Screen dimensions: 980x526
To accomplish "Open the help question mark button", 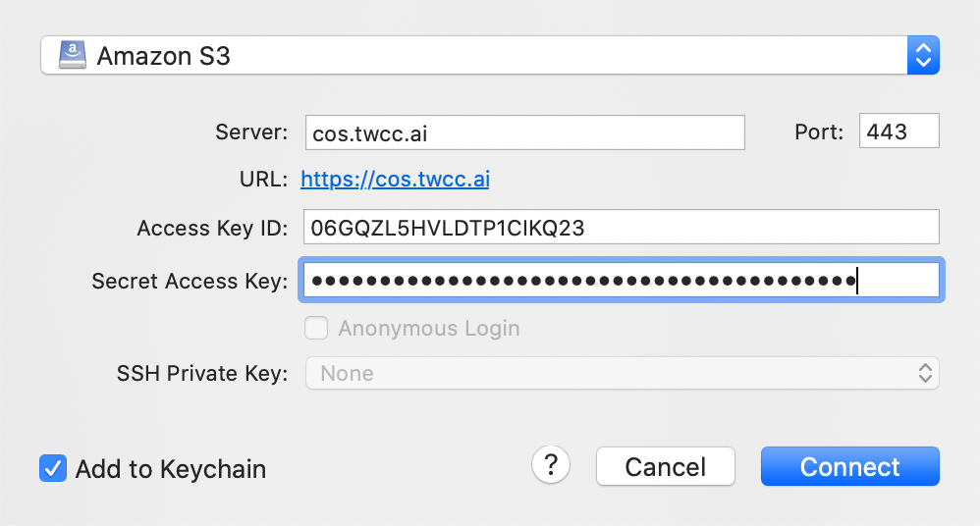I will click(551, 465).
